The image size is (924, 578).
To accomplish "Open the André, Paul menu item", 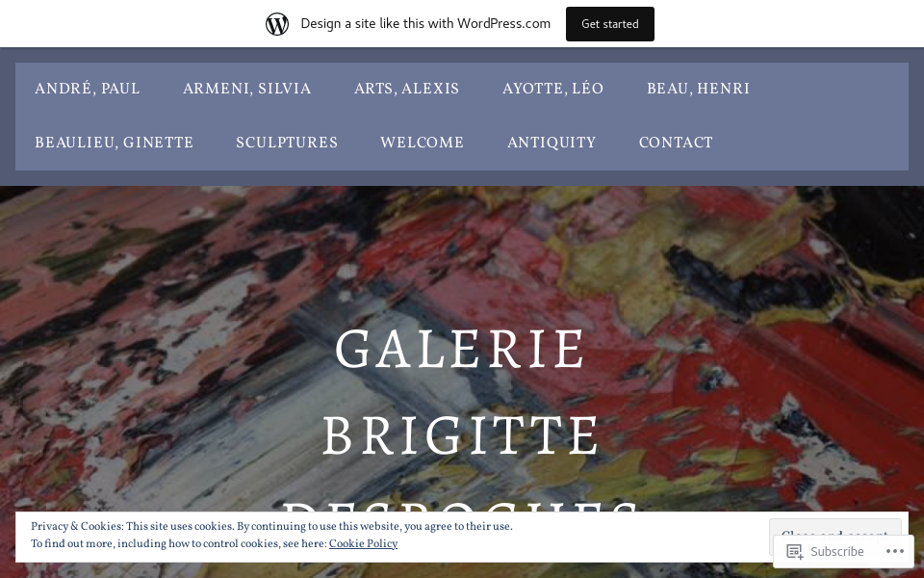I will (x=88, y=89).
